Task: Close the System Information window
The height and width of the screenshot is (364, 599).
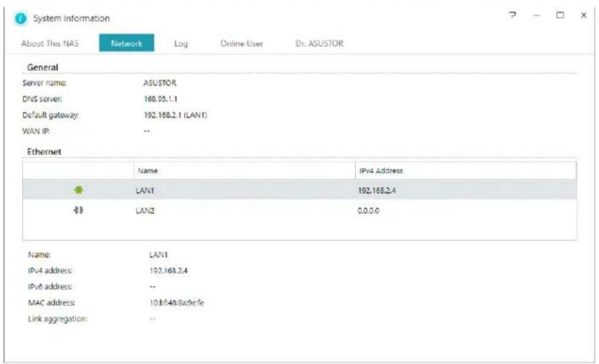Action: point(584,15)
